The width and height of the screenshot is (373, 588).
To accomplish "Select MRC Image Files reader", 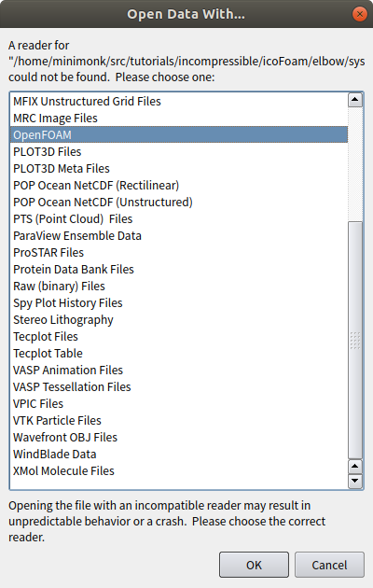I will pos(179,119).
